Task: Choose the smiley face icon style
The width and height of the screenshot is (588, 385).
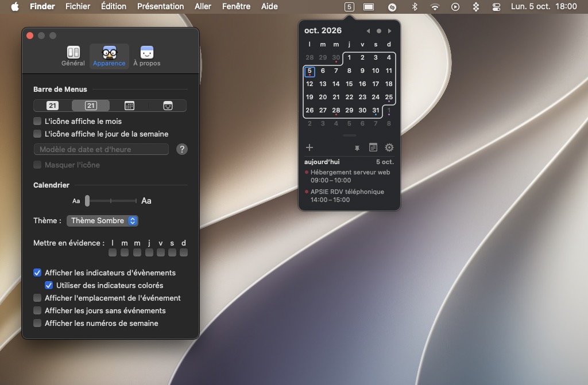Action: tap(168, 106)
